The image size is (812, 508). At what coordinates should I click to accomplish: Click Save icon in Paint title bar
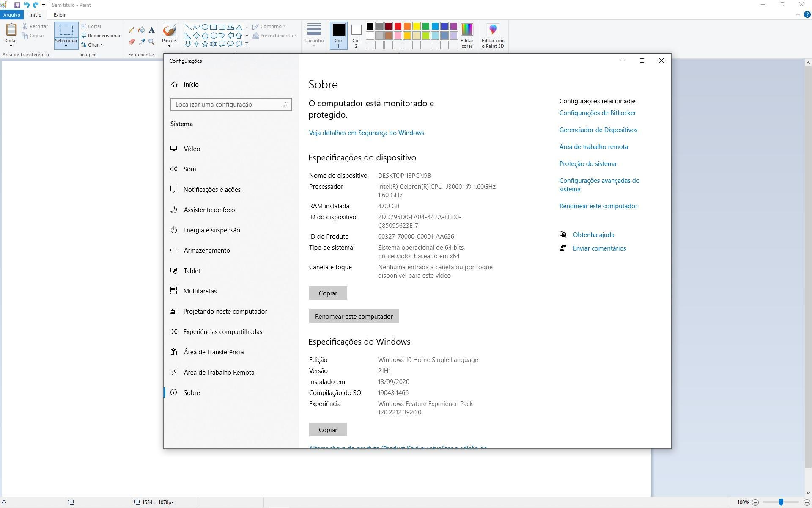pos(17,5)
